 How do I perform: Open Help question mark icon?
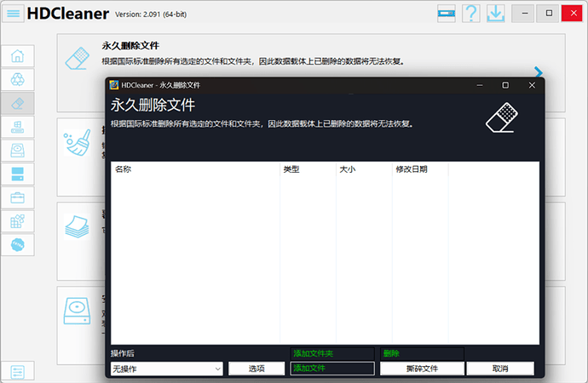(471, 14)
